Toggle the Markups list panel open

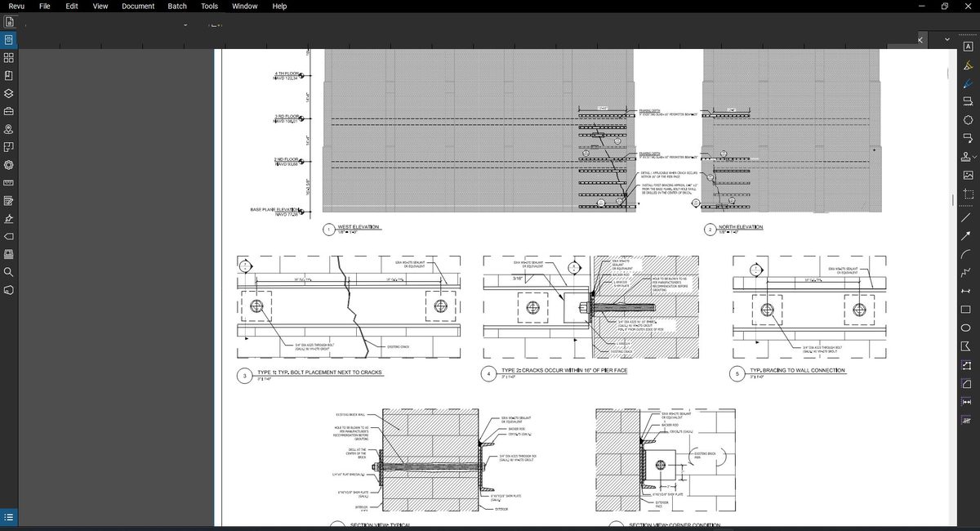coord(8,517)
